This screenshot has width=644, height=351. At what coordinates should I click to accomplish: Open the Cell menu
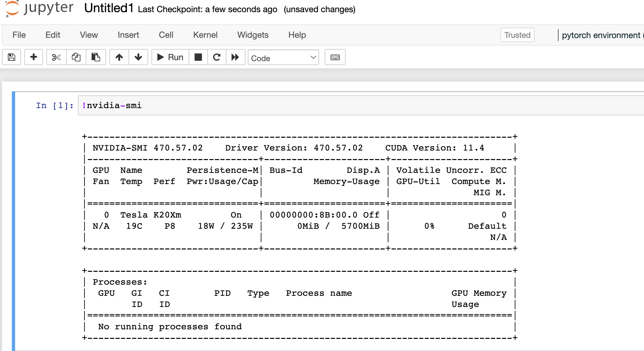tap(166, 35)
